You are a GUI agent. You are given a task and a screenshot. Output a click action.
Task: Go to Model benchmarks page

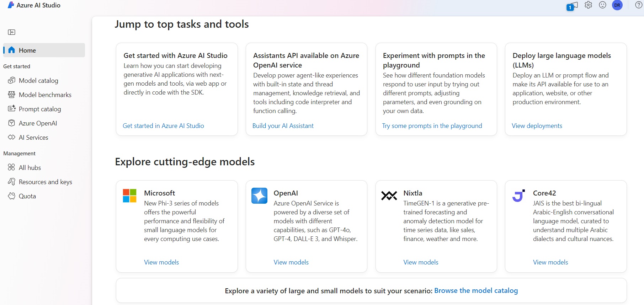(45, 95)
